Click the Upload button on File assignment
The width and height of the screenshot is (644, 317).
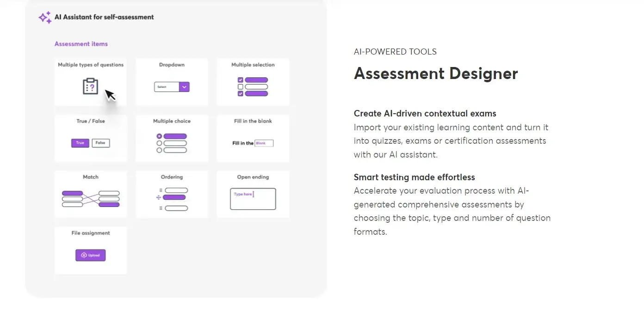[x=91, y=255]
